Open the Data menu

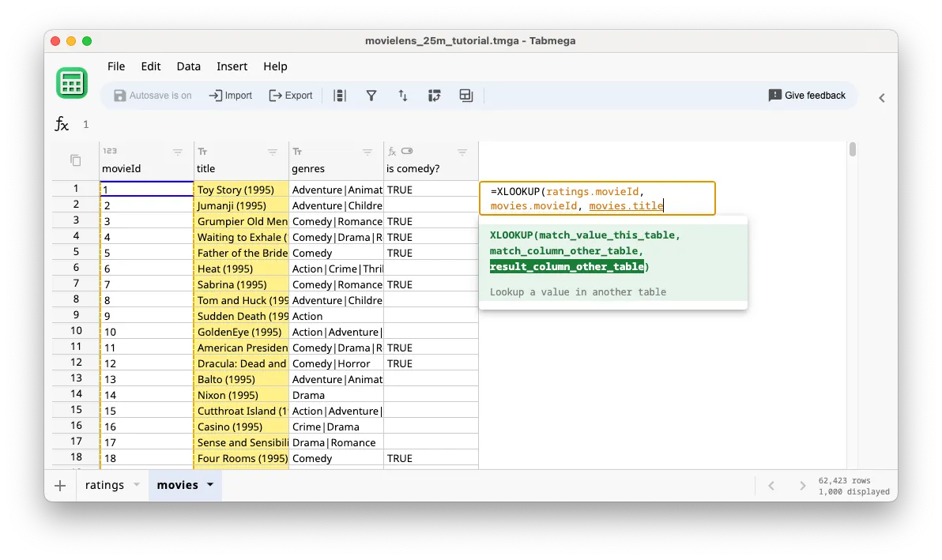(188, 66)
